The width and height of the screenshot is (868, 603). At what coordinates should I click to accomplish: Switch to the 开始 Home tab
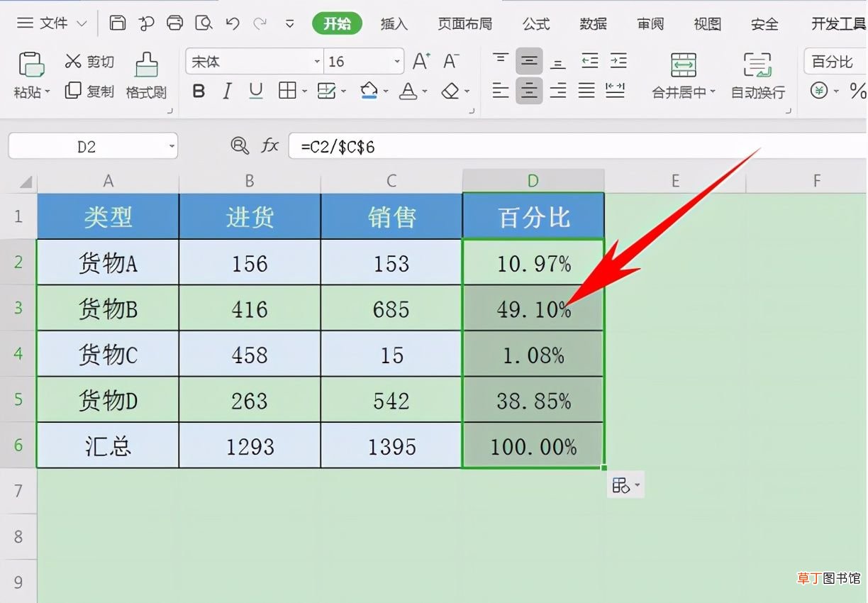click(x=337, y=23)
